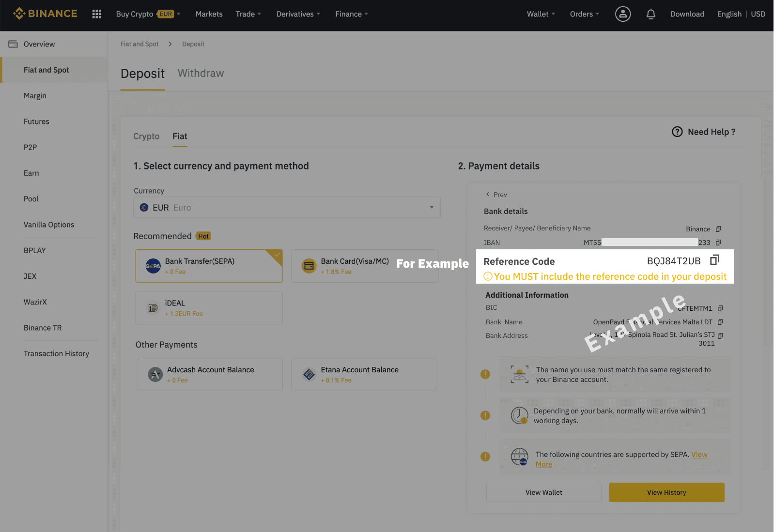Open the user profile icon
The image size is (774, 532).
623,14
